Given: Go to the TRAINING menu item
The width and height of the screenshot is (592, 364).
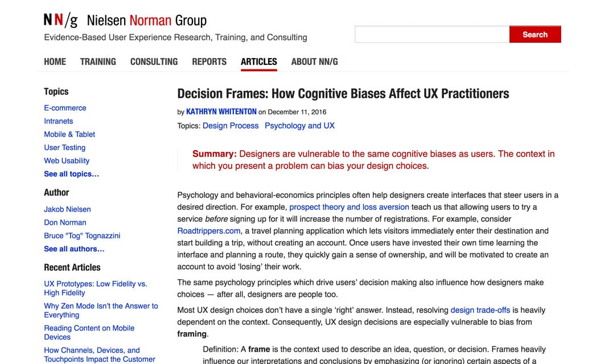Looking at the screenshot, I should (x=98, y=61).
